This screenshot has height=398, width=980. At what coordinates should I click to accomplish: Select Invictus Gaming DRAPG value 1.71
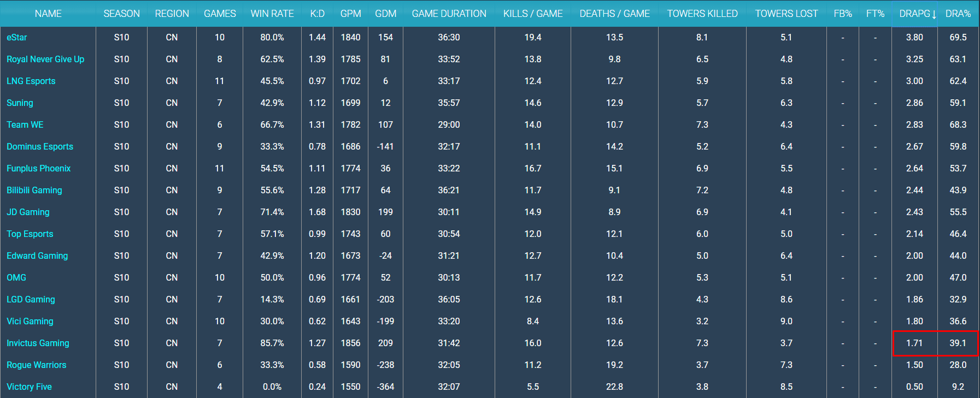tap(914, 343)
